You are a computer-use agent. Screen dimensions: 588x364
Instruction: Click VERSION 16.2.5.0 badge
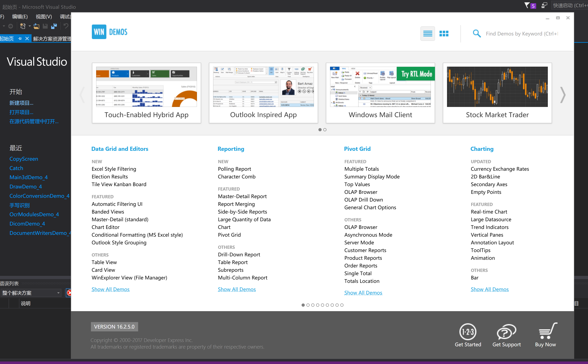(114, 326)
